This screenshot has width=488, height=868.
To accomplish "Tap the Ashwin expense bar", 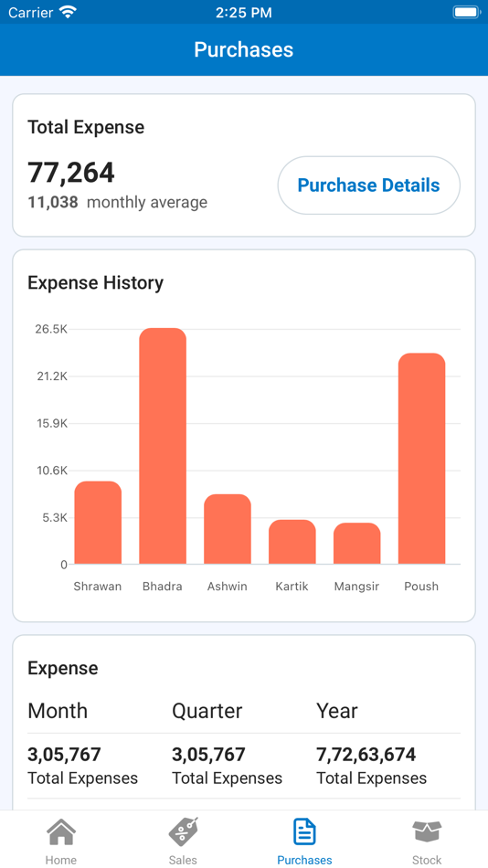I will pos(228,529).
